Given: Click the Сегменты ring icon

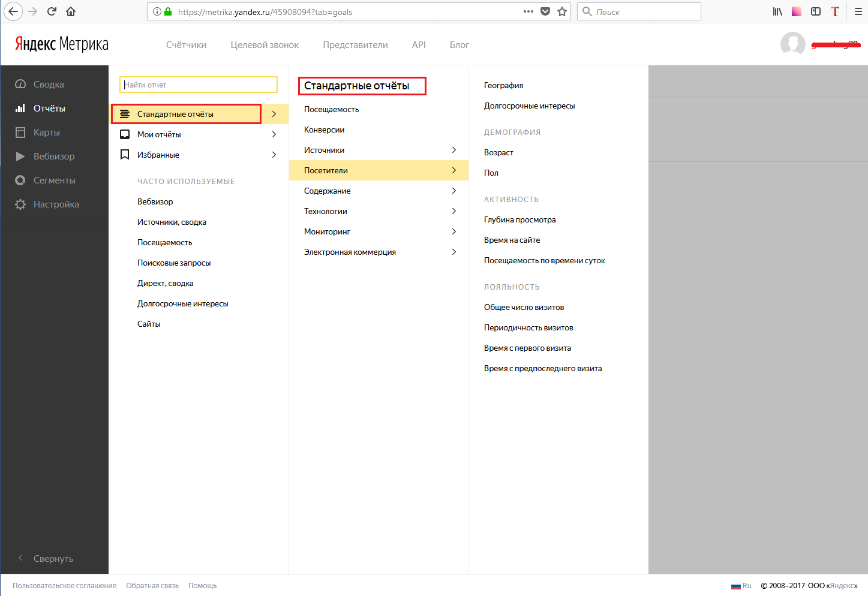Looking at the screenshot, I should pos(20,180).
